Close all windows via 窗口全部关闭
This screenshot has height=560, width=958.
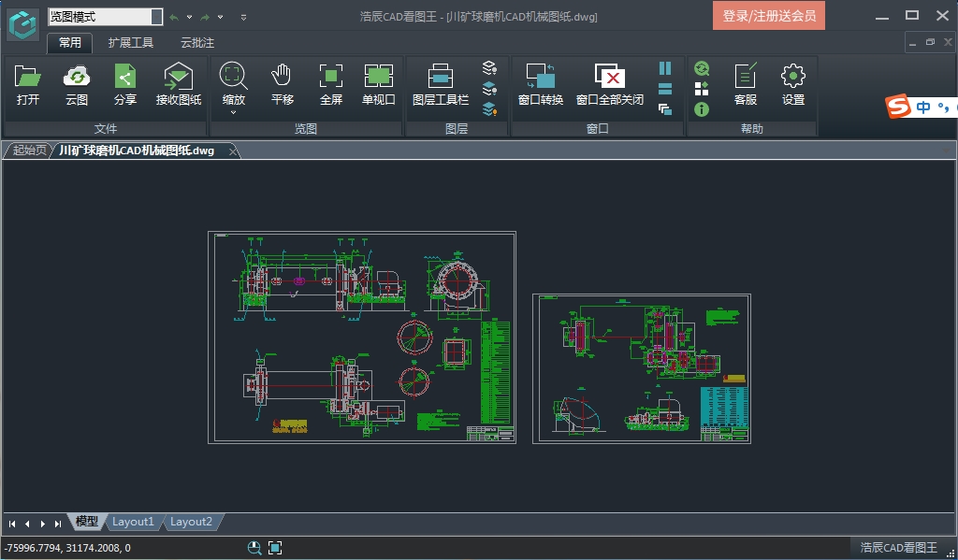pos(610,85)
